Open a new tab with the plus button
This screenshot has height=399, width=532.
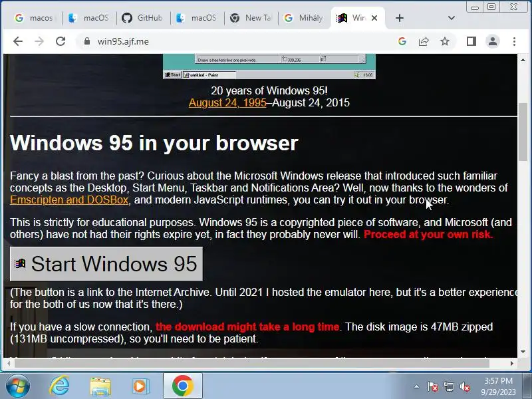tap(400, 18)
